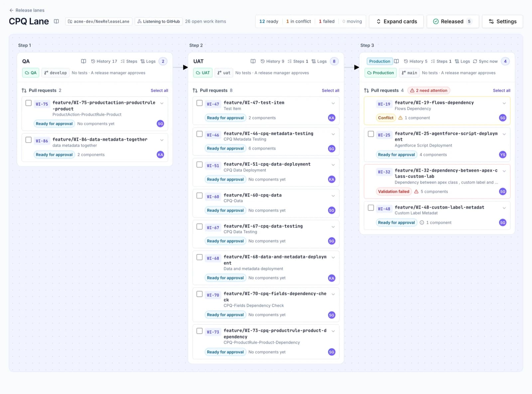The image size is (532, 394).
Task: Tick the checkbox for WI-46
Action: pyautogui.click(x=199, y=134)
